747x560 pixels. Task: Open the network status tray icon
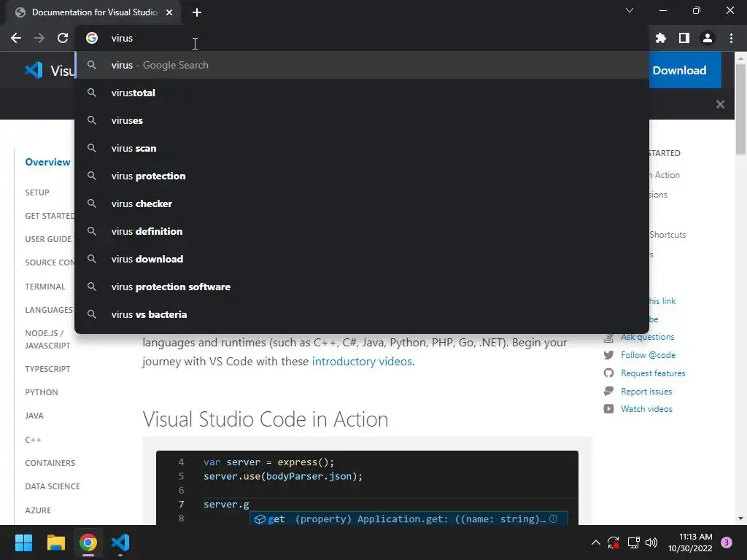pos(633,542)
